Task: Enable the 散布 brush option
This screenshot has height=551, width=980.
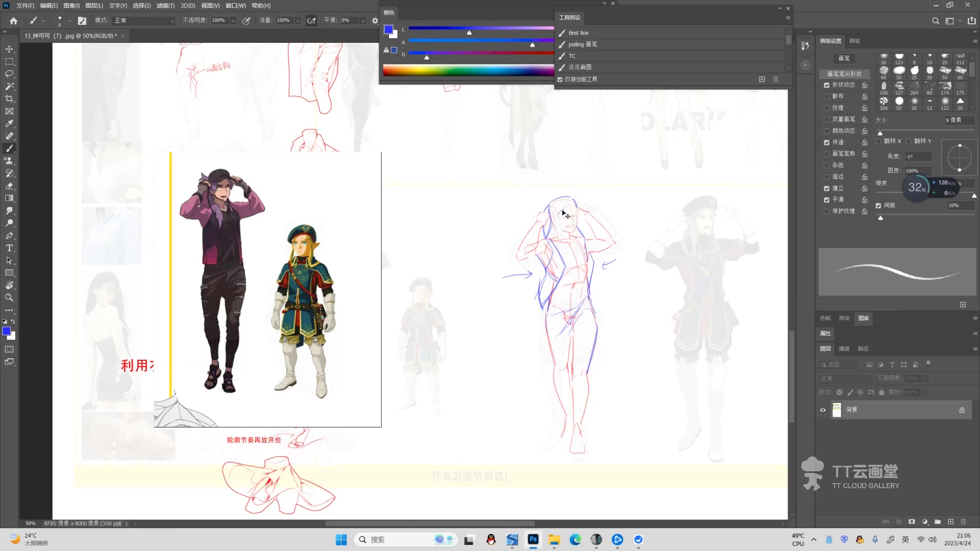Action: 826,96
